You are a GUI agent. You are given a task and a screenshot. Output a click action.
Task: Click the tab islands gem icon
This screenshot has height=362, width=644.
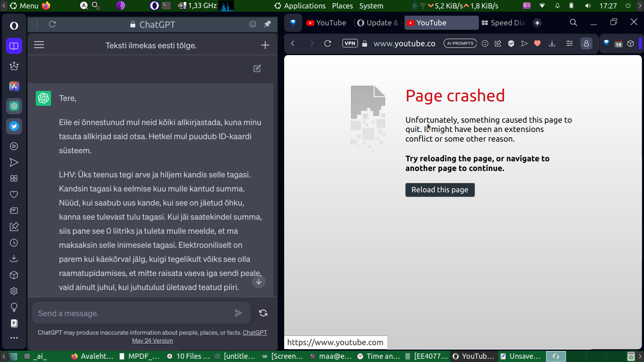[x=293, y=23]
